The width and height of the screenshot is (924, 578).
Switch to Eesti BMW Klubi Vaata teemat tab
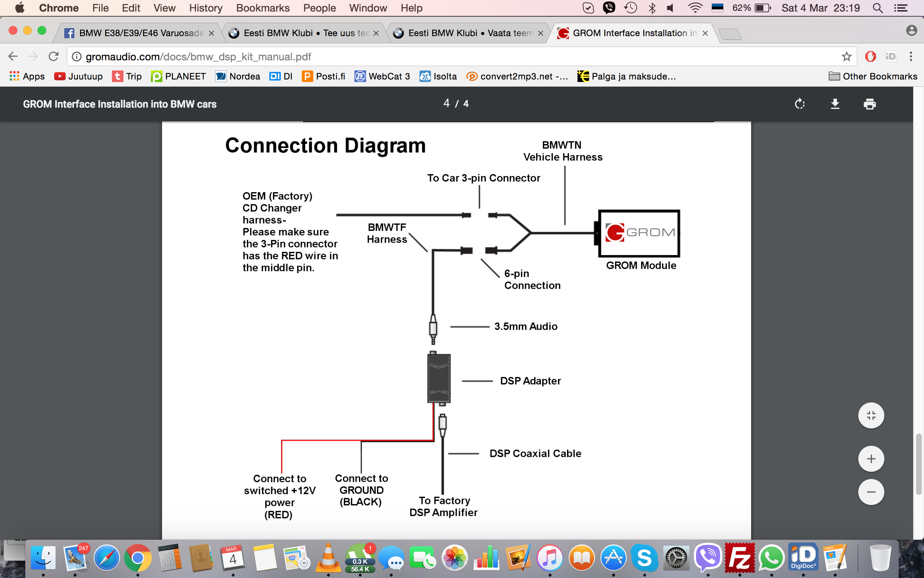tap(468, 33)
